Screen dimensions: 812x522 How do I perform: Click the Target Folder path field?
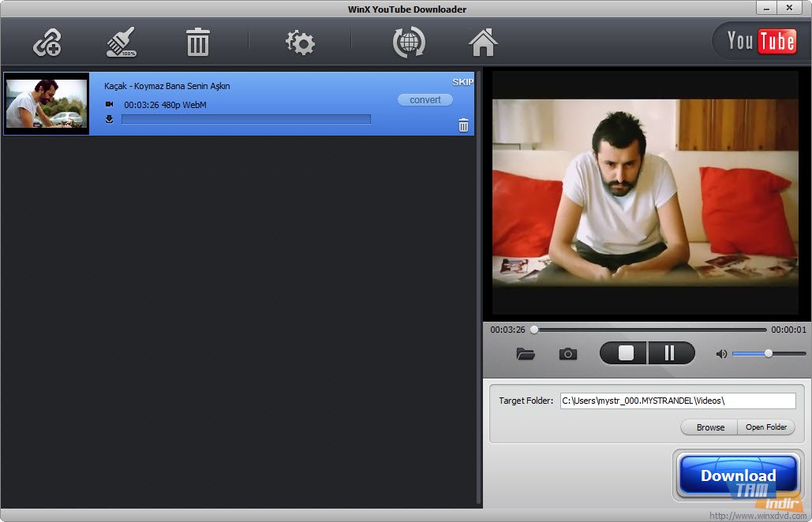click(x=678, y=401)
